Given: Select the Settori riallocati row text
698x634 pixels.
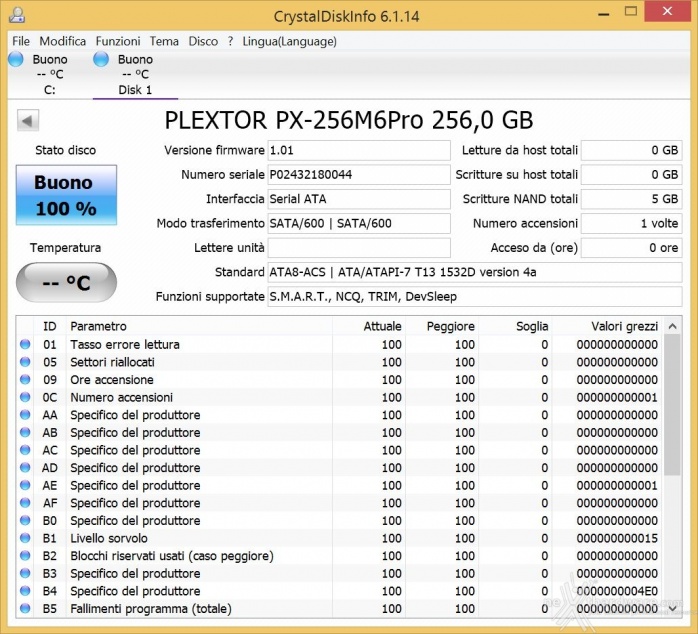Looking at the screenshot, I should 113,362.
